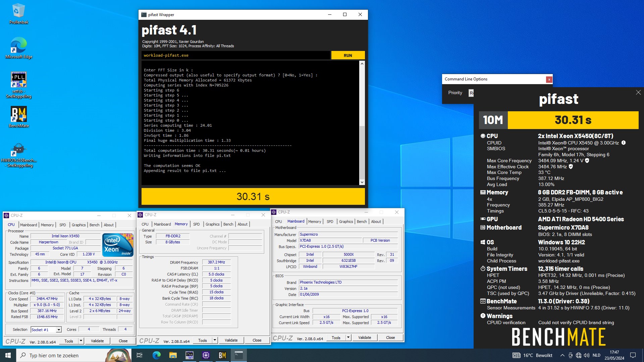
Task: Open Tools dropdown arrow in left CPU-Z
Action: [x=81, y=341]
